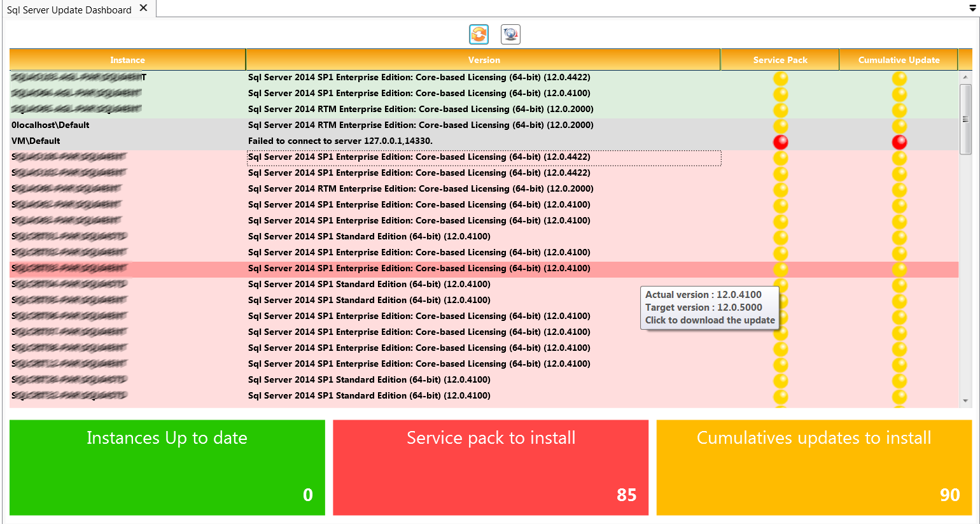Click the orange refresh icon in the toolbar
Viewport: 980px width, 524px height.
click(479, 34)
